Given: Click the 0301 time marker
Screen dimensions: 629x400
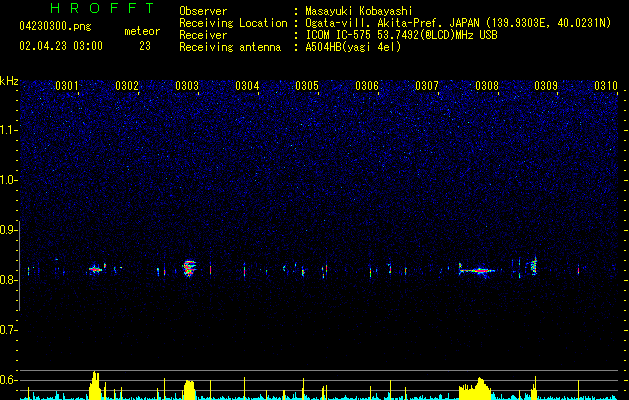Looking at the screenshot, I should pos(67,86).
